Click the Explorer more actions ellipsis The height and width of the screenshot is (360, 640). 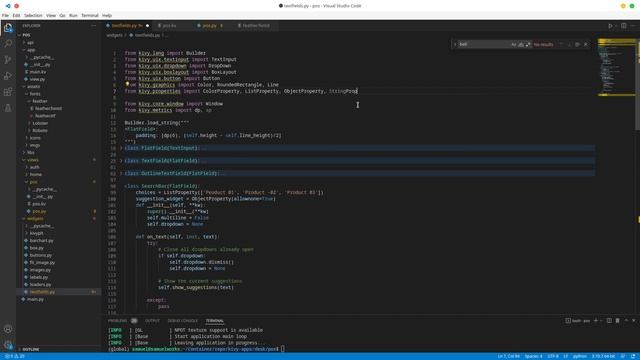[93, 26]
